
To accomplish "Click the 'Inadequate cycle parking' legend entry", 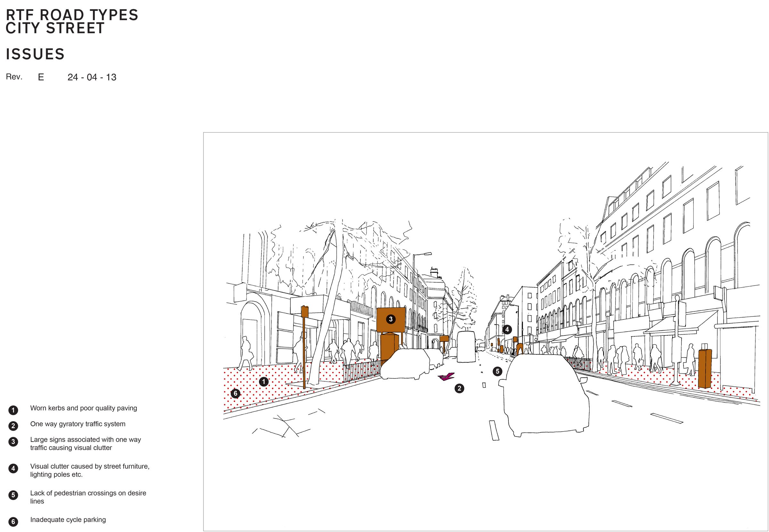I will [68, 520].
